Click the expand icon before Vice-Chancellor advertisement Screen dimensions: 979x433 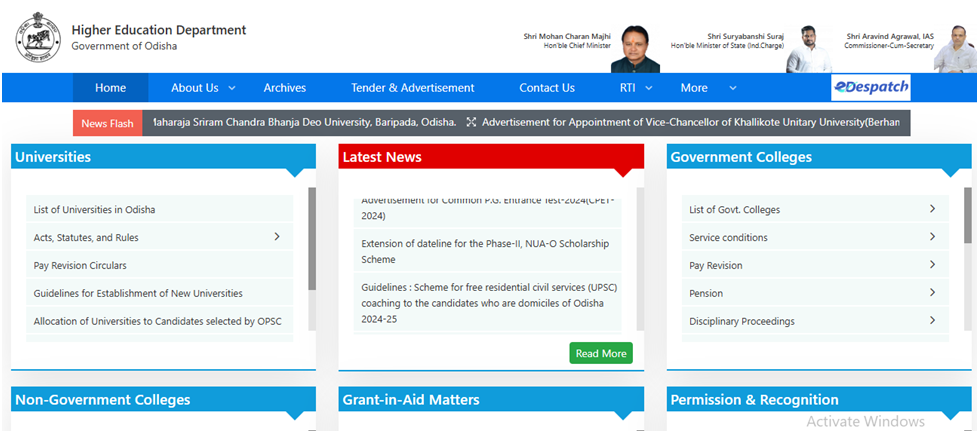[x=471, y=122]
